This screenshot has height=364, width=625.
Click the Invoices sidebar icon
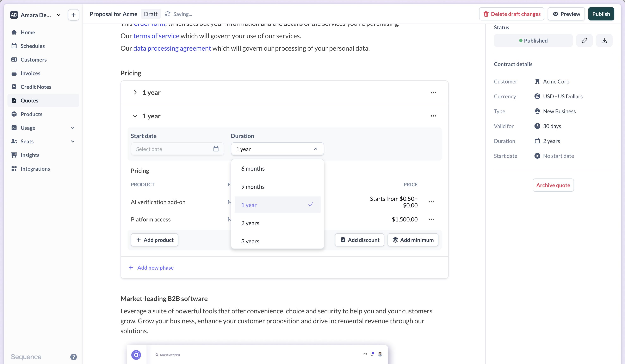tap(14, 73)
